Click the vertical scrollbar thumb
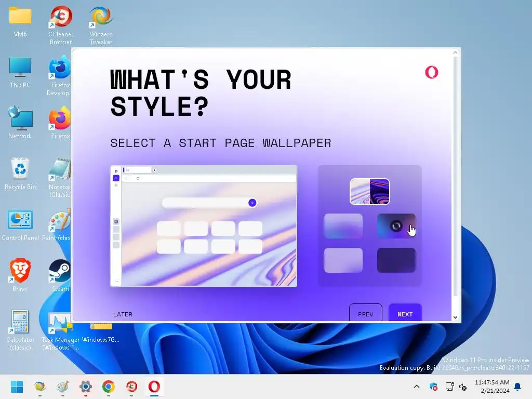The height and width of the screenshot is (399, 532). [455, 177]
